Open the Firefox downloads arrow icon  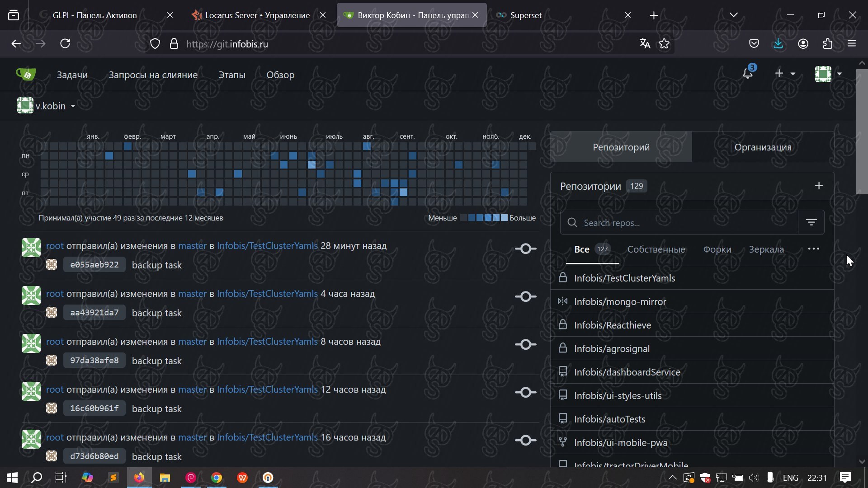click(778, 44)
